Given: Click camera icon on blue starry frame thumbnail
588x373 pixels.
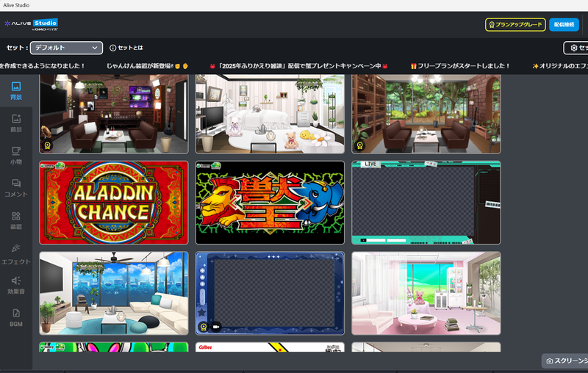Looking at the screenshot, I should [x=216, y=327].
